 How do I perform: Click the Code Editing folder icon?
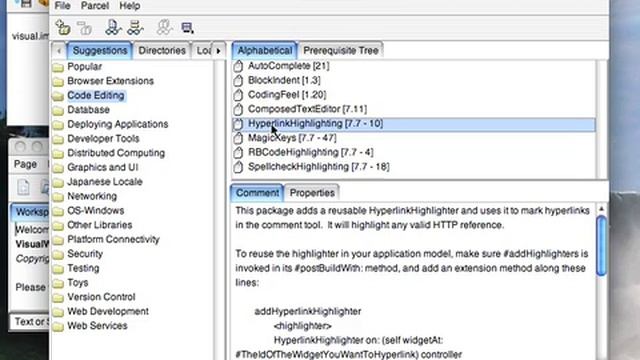tap(58, 96)
